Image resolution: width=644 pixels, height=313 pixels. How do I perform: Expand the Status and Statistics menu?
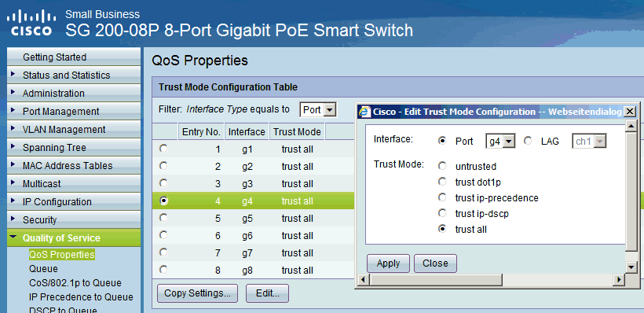point(74,75)
